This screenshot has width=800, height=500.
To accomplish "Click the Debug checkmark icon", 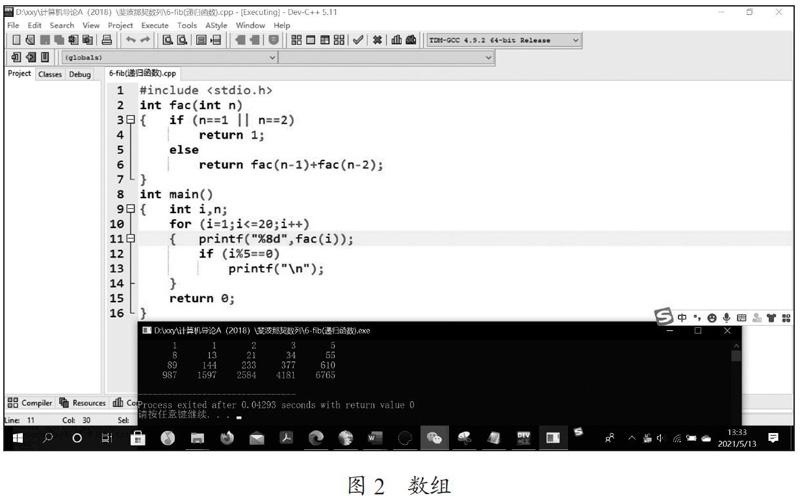I will (358, 40).
